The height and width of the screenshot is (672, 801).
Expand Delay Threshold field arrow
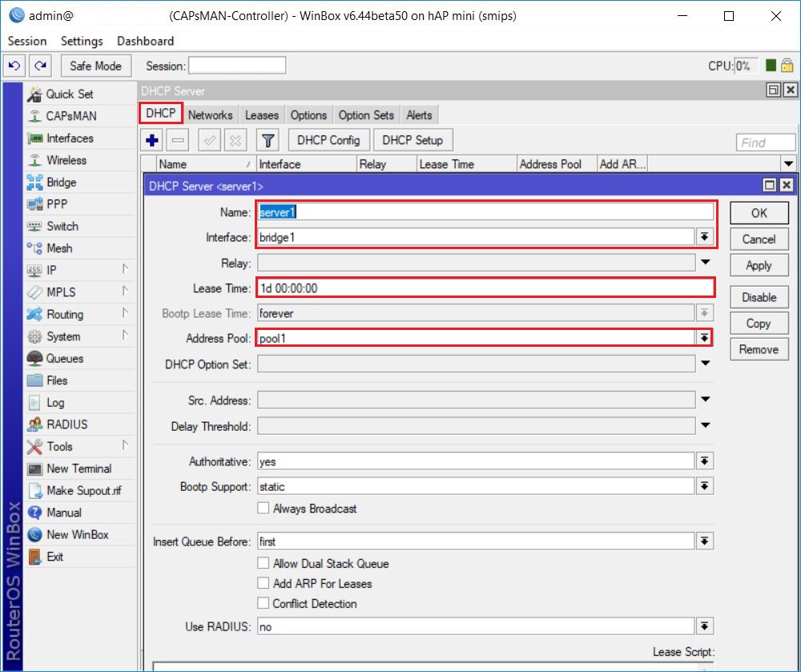tap(706, 425)
